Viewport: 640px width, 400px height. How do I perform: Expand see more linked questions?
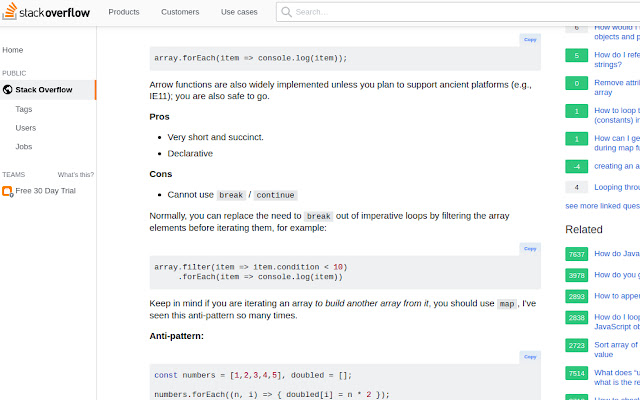tap(602, 205)
